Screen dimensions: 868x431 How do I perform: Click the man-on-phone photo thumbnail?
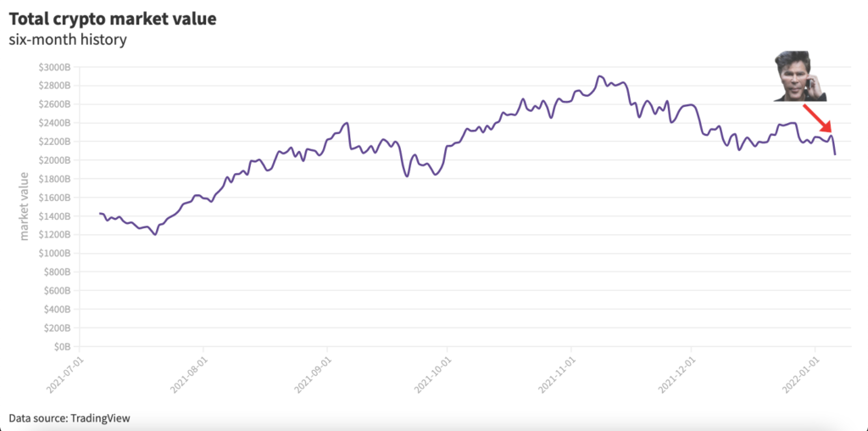pos(799,76)
